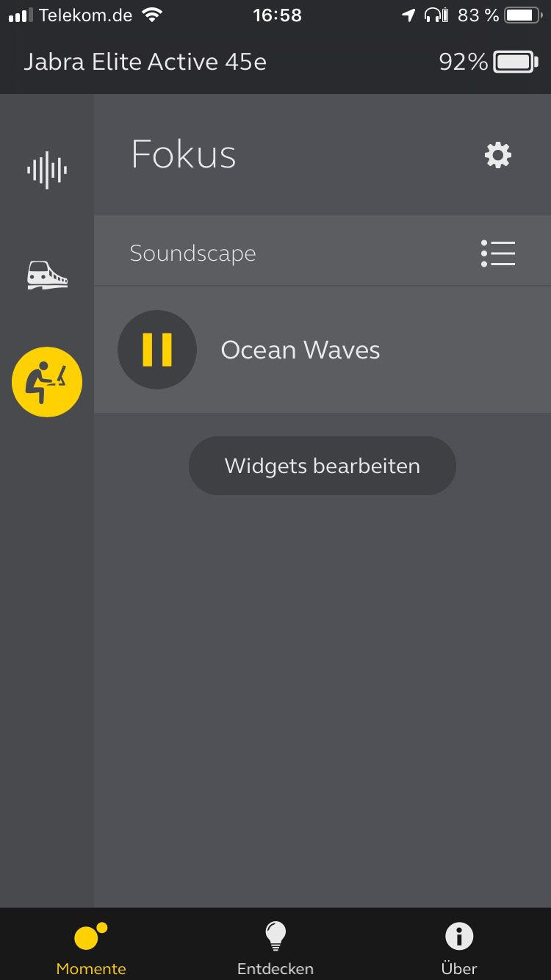Tap the Soundscape widget header

(323, 253)
